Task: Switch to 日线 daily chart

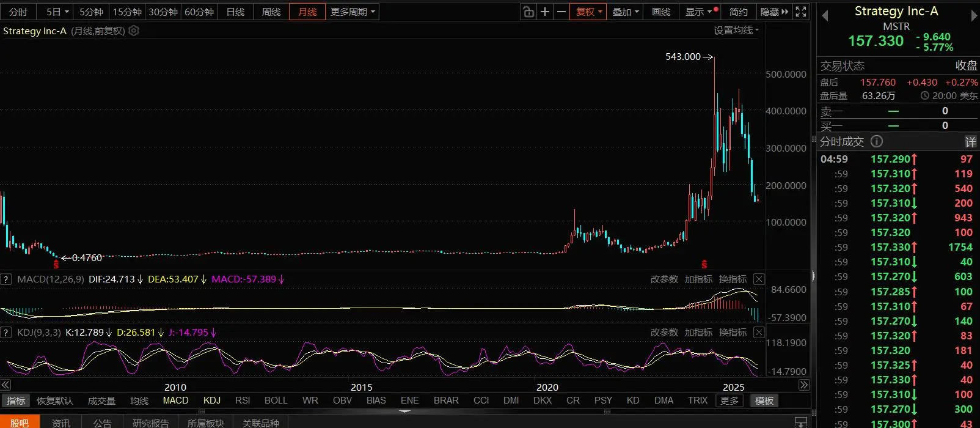Action: (235, 12)
